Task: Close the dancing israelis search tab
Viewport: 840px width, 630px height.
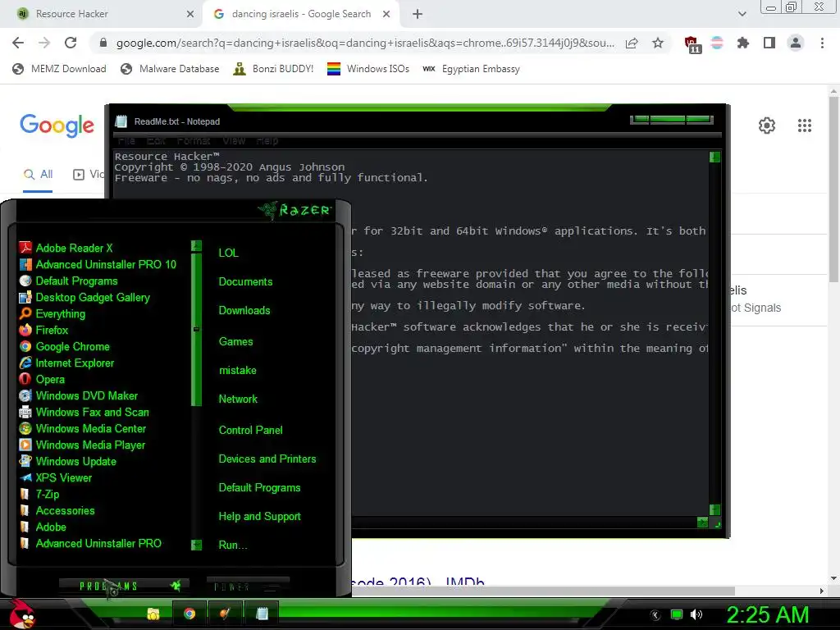Action: 386,14
